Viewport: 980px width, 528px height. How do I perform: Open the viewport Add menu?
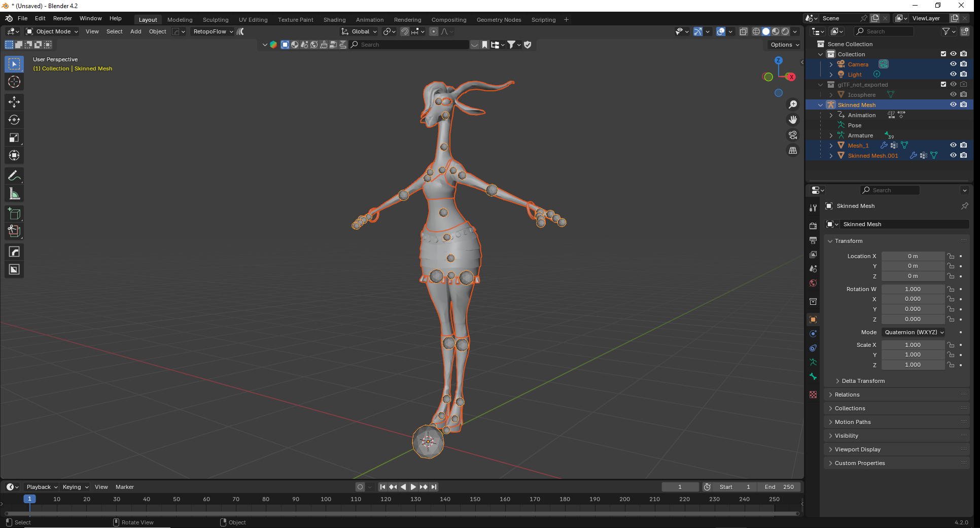[x=136, y=31]
